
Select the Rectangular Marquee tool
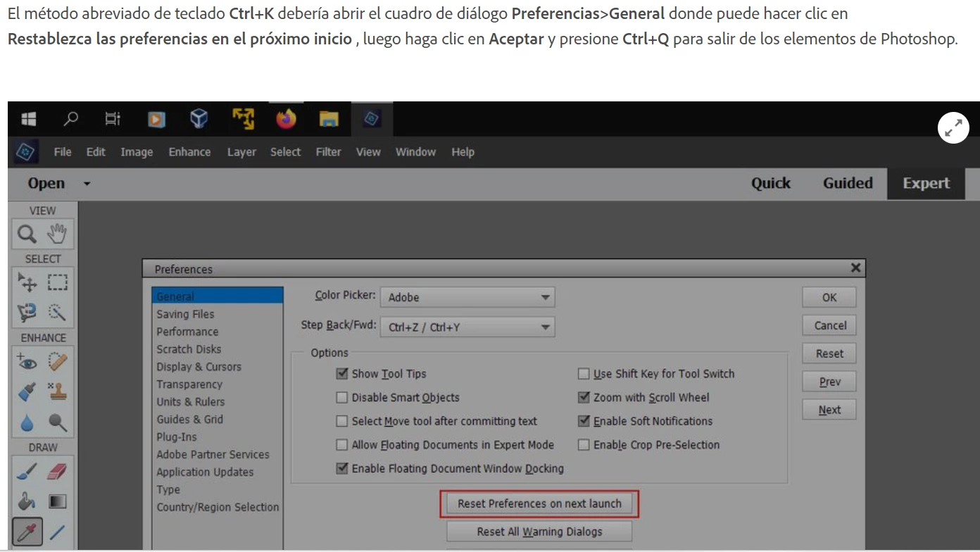pyautogui.click(x=57, y=282)
